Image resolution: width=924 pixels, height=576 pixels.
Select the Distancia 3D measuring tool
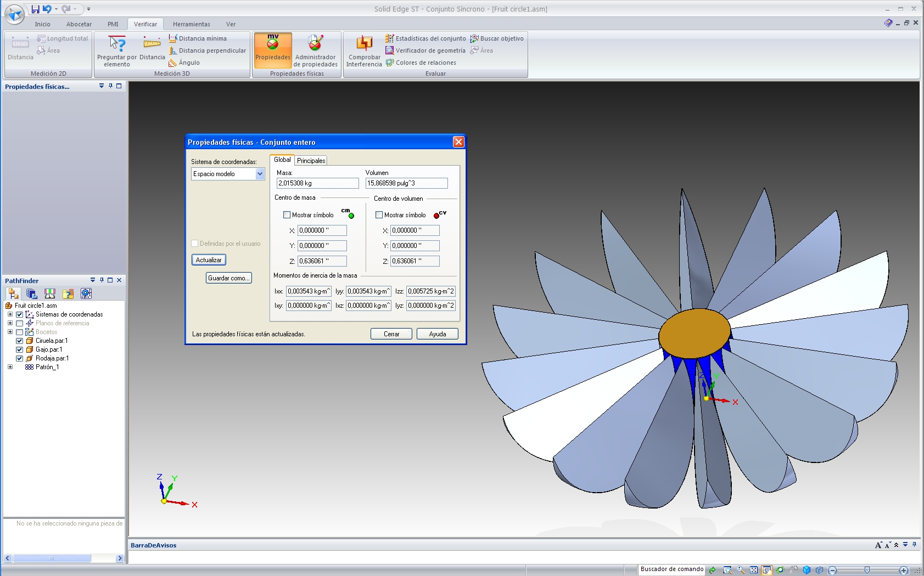pos(152,48)
